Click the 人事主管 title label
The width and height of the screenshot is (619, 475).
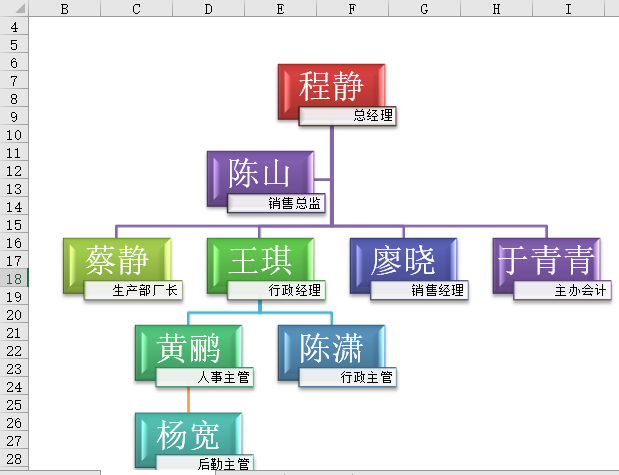point(204,378)
